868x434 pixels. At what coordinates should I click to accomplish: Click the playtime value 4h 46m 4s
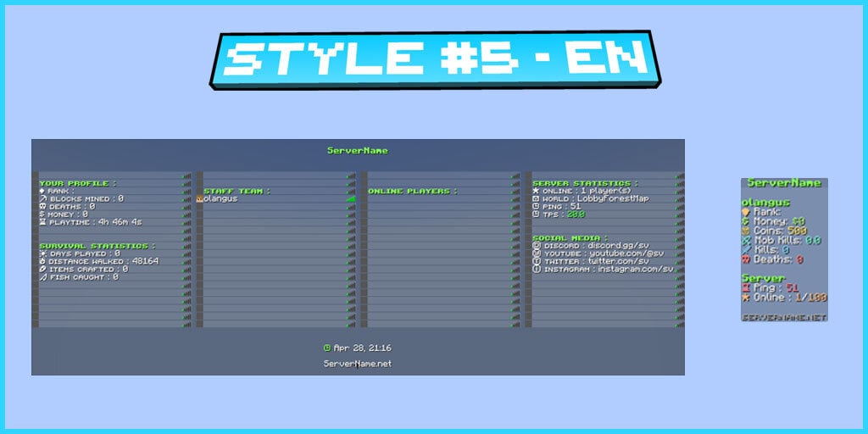pyautogui.click(x=120, y=222)
